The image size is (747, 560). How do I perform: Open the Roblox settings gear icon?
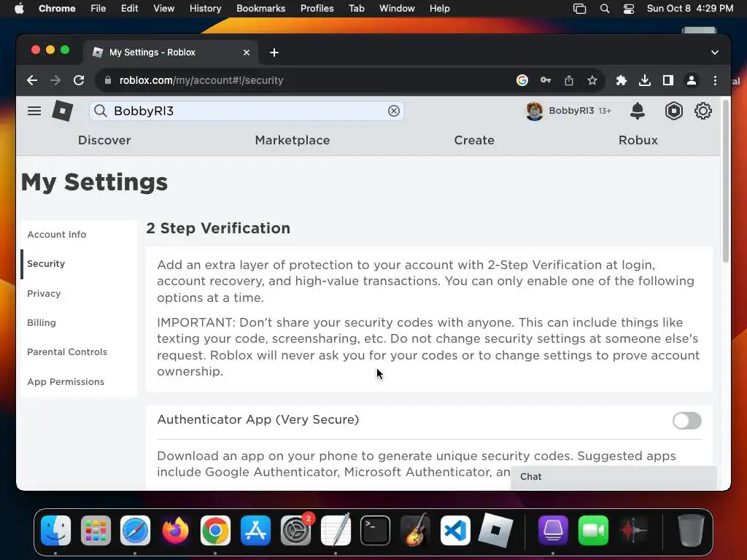tap(703, 111)
